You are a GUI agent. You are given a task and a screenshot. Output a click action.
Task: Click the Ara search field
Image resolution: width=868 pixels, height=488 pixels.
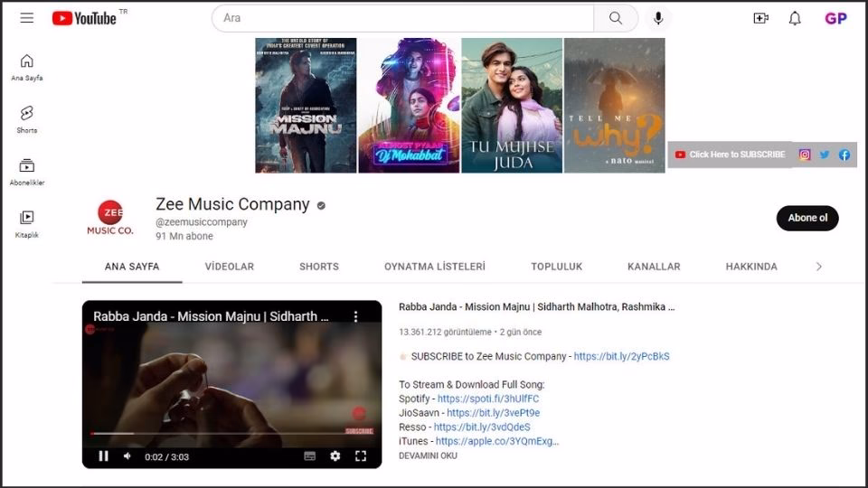[x=402, y=18]
